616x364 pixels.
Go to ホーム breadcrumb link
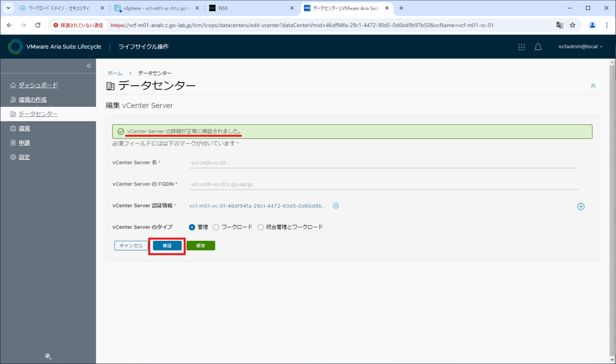(115, 73)
